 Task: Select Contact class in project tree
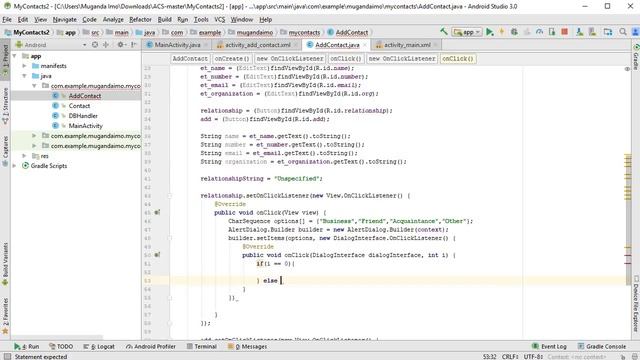tap(79, 106)
